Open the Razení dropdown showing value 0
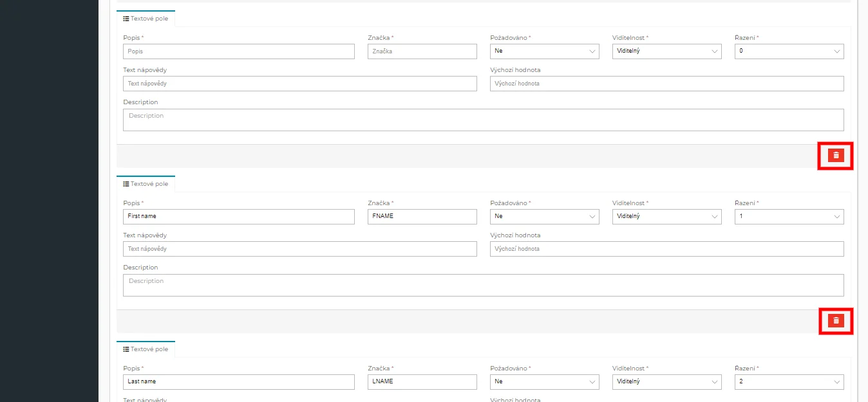This screenshot has height=402, width=868. (789, 51)
